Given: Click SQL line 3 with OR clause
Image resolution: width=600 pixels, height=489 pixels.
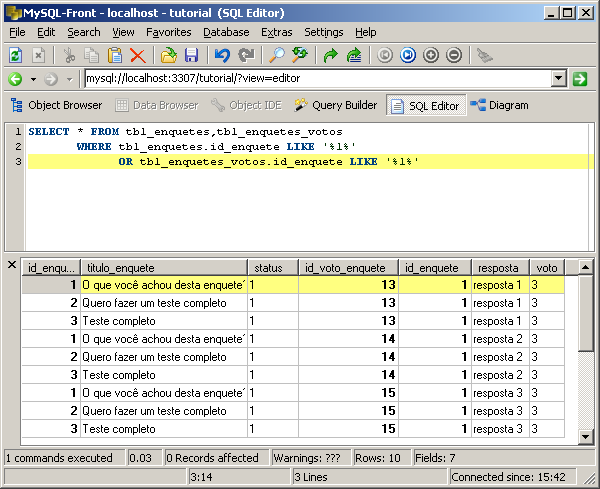Looking at the screenshot, I should pyautogui.click(x=310, y=162).
